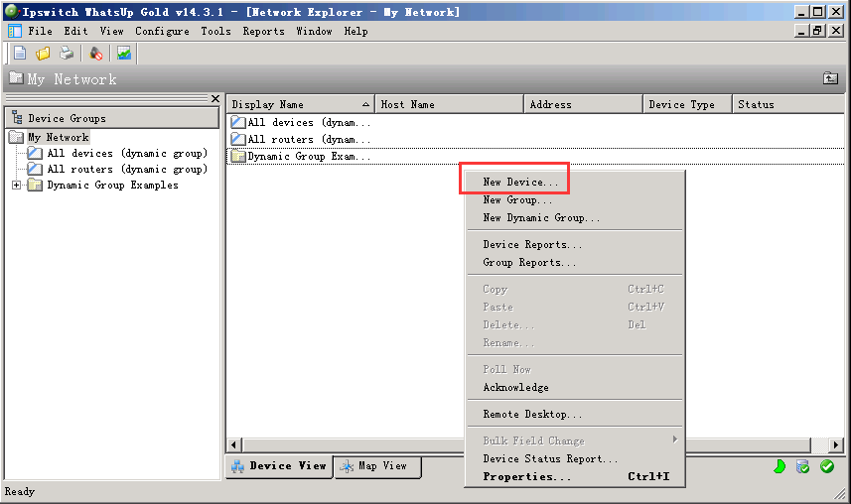Viewport: 851px width, 504px height.
Task: Click the green crescent status icon
Action: pyautogui.click(x=780, y=466)
